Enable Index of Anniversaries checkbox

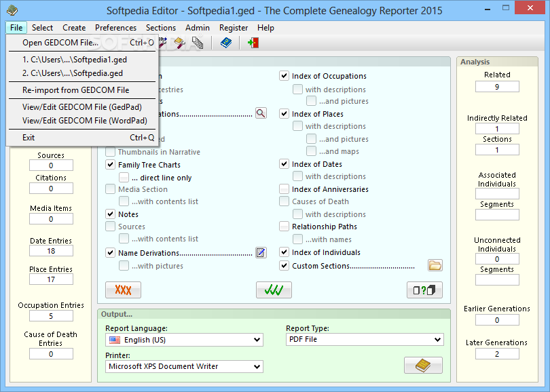[x=284, y=189]
